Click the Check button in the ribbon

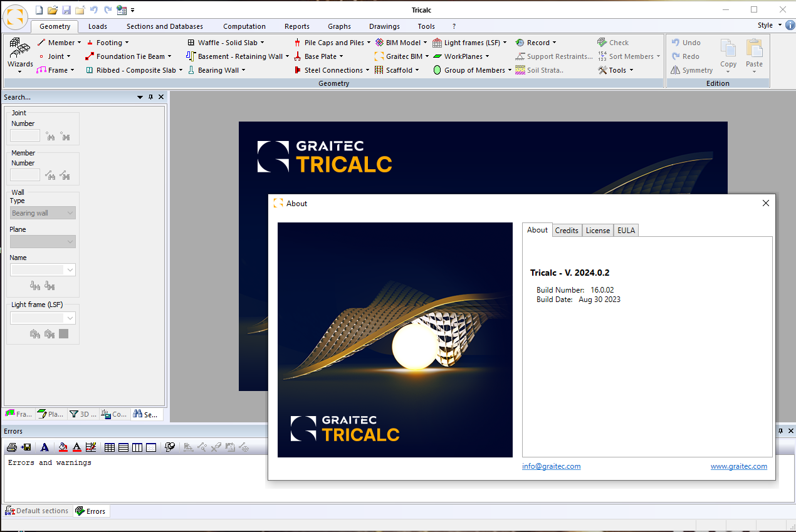click(612, 43)
